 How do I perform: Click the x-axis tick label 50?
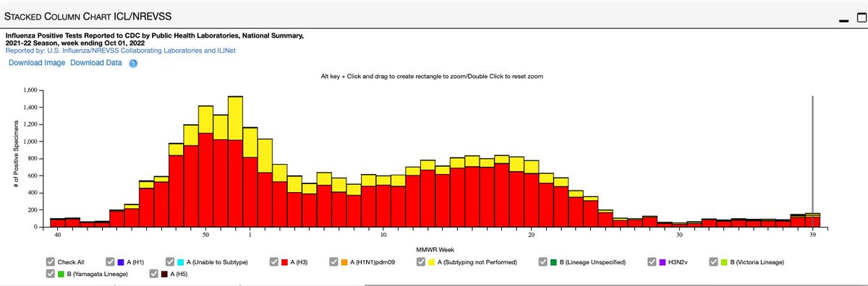[x=205, y=235]
